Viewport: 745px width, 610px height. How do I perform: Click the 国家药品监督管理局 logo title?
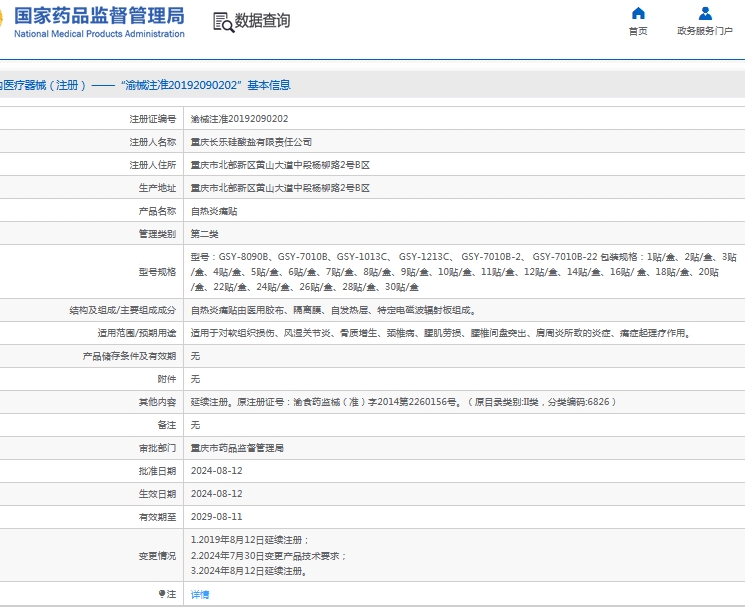pos(99,16)
